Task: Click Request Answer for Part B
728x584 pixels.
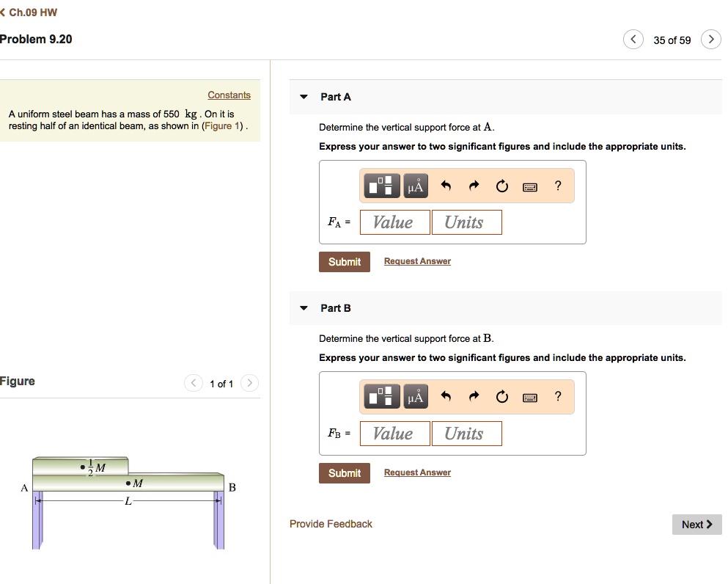Action: click(417, 472)
